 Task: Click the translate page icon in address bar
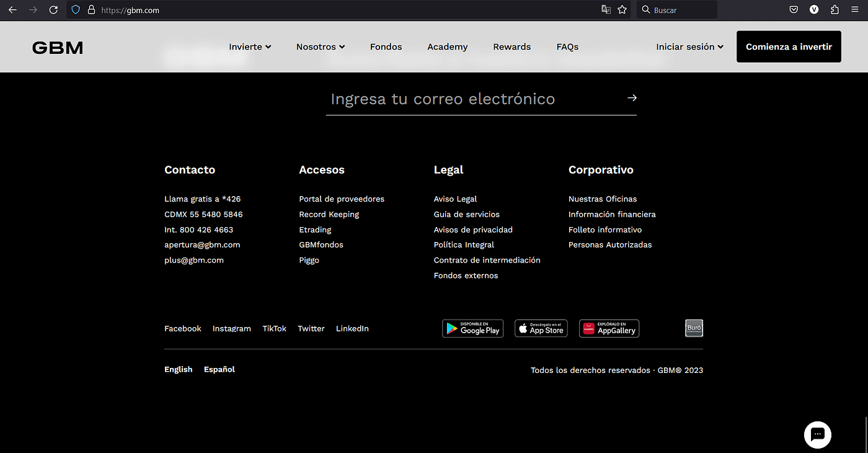tap(606, 10)
